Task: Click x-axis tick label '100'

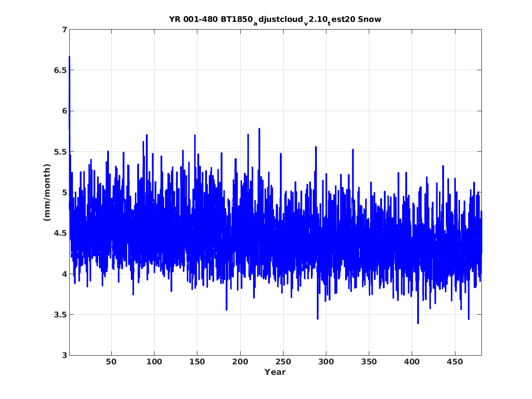Action: 155,362
